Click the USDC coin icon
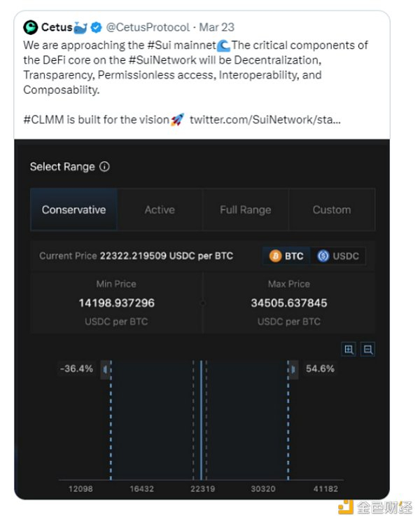Viewport: 420px width, 522px height. click(x=323, y=256)
